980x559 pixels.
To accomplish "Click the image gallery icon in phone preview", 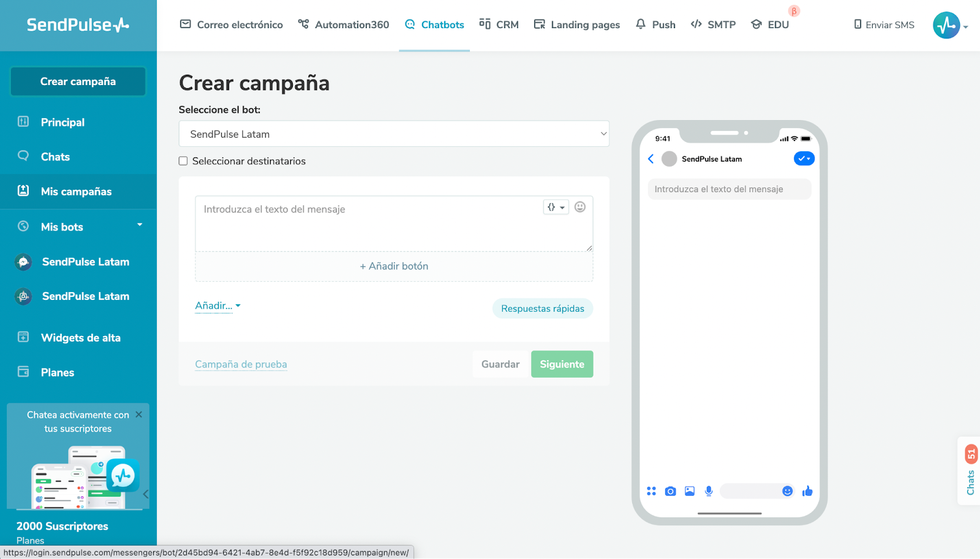I will pyautogui.click(x=690, y=491).
